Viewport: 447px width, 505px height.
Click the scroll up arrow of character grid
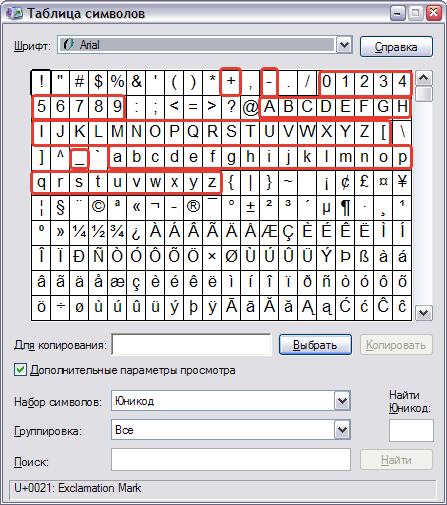pyautogui.click(x=424, y=78)
